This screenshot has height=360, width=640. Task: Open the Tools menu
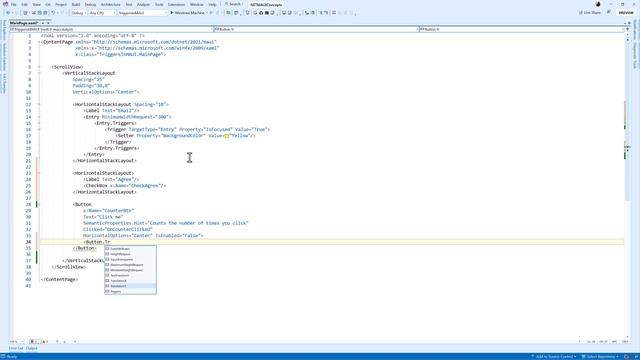point(159,4)
